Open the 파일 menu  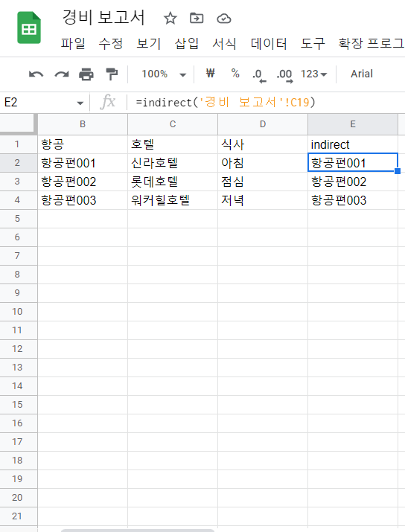[x=73, y=43]
